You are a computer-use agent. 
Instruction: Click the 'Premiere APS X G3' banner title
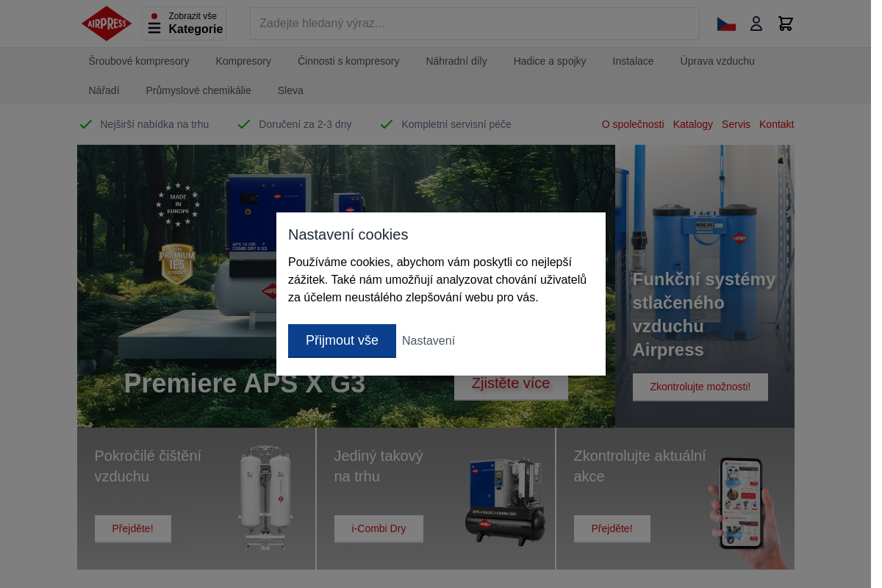[x=245, y=384]
